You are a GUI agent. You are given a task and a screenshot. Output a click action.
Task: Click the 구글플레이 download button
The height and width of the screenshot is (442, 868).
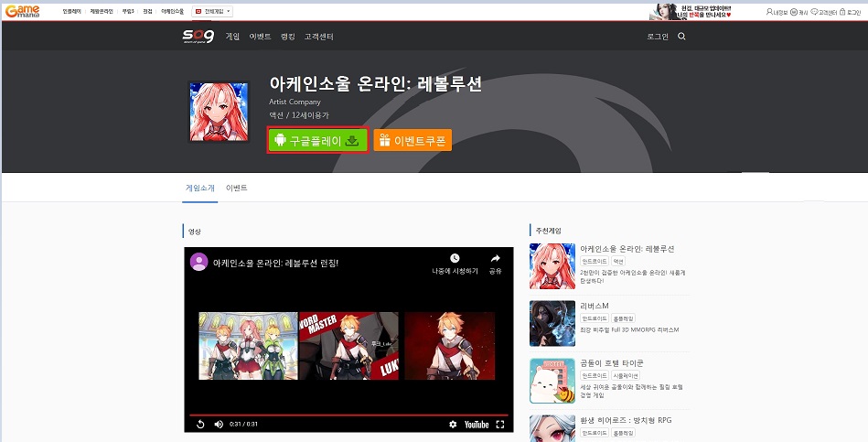(x=318, y=141)
